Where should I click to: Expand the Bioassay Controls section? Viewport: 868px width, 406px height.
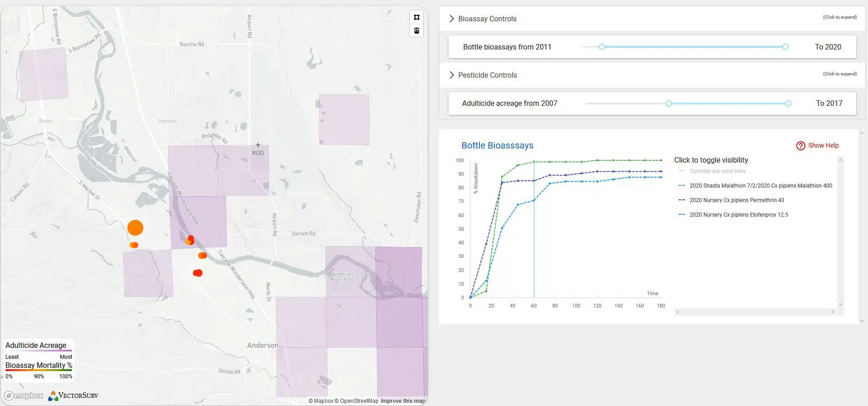pyautogui.click(x=652, y=19)
